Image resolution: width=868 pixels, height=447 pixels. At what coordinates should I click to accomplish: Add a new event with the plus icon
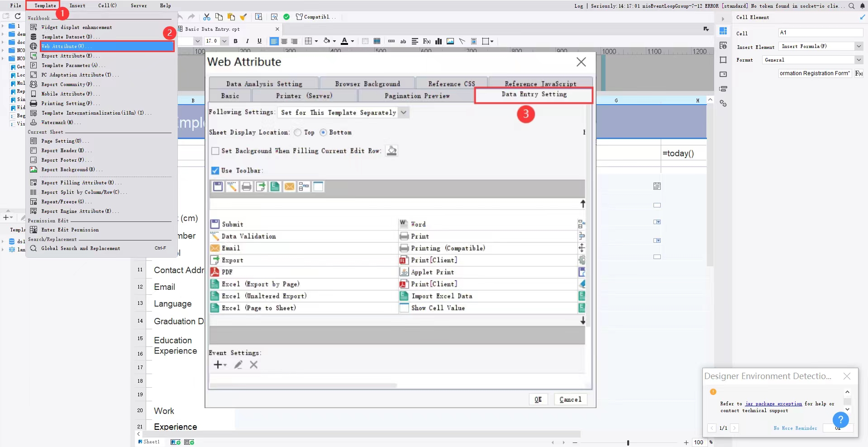219,365
